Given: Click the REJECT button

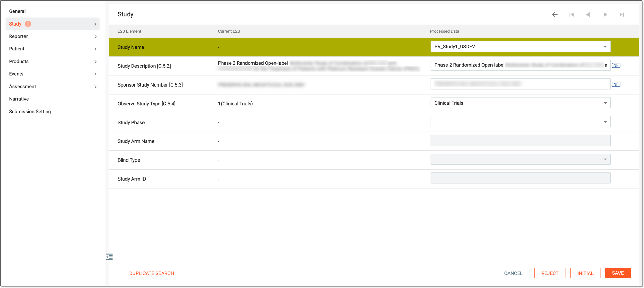Looking at the screenshot, I should click(550, 273).
